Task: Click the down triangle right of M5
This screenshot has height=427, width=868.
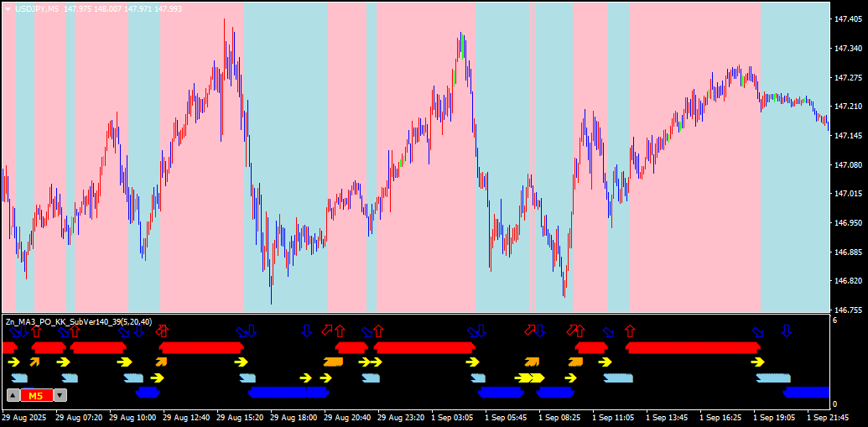Action: (60, 395)
